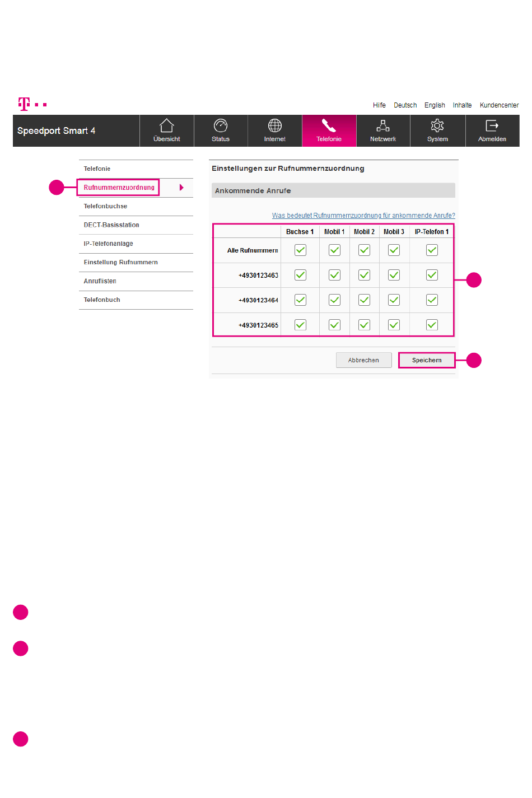
Task: Click the Mobil 3 column header
Action: (394, 232)
